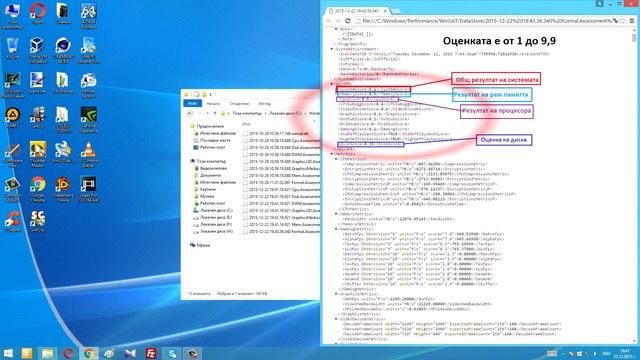Click the Windows Start button

pos(8,353)
